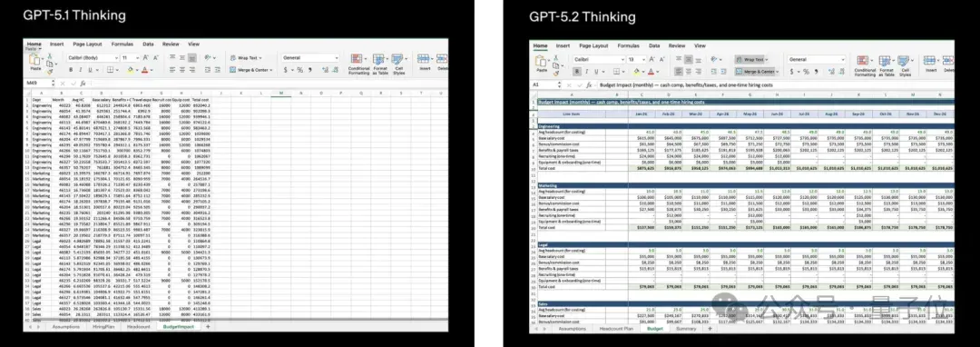
Task: Click Cut scissors icon in GPT-5.1 window
Action: click(50, 56)
